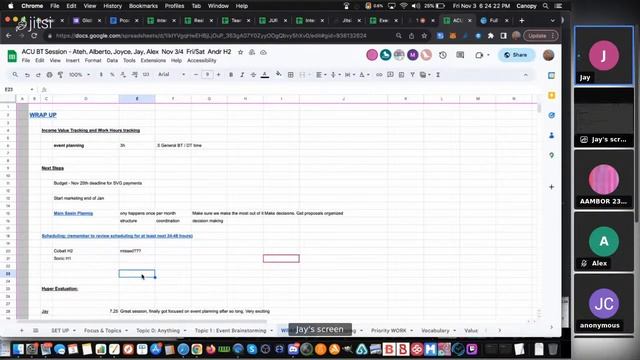
Task: Open horizontal align dropdown
Action: click(x=321, y=75)
